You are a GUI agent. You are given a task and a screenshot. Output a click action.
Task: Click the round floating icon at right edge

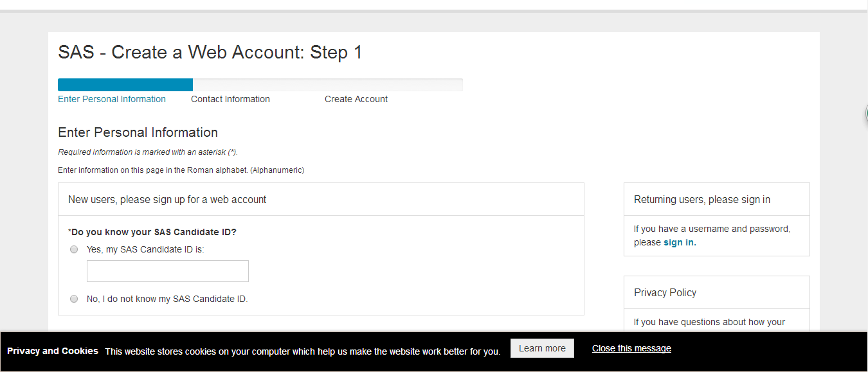coord(866,114)
